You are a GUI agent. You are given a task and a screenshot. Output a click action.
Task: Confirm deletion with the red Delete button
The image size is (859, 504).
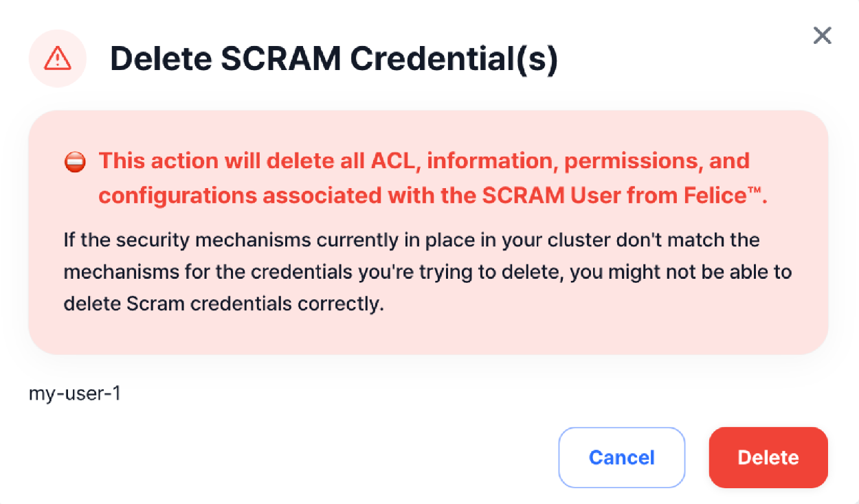(x=768, y=457)
